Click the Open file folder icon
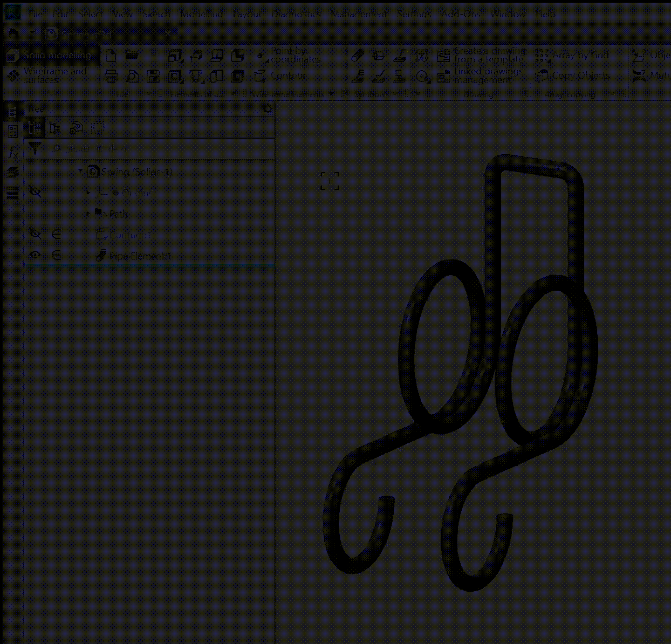This screenshot has height=644, width=671. [132, 55]
